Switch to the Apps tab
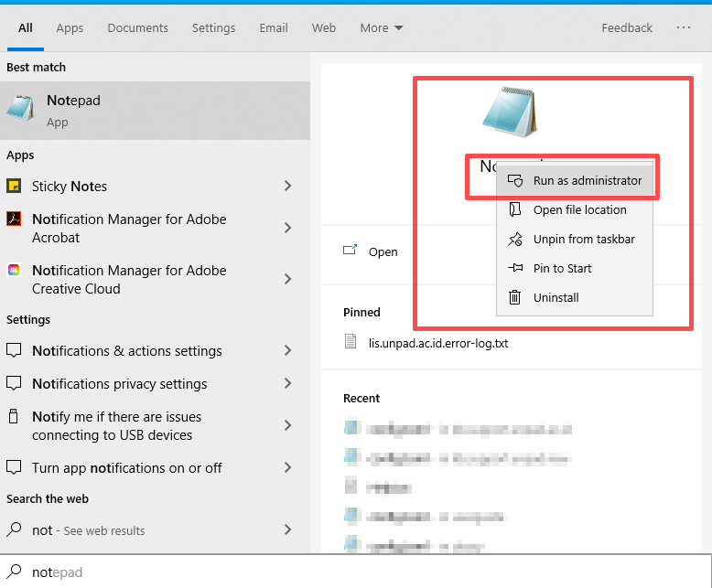This screenshot has width=712, height=588. 70,28
